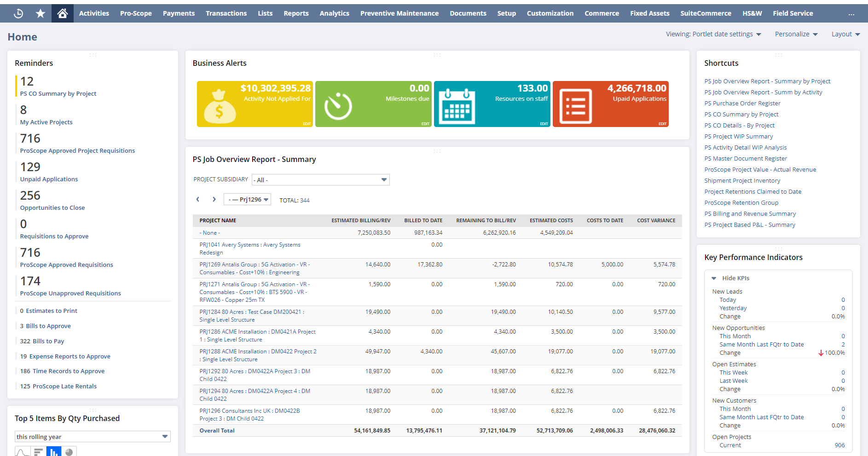Open project PRJ1284 80 Acres Test Case
The width and height of the screenshot is (868, 456).
point(250,312)
